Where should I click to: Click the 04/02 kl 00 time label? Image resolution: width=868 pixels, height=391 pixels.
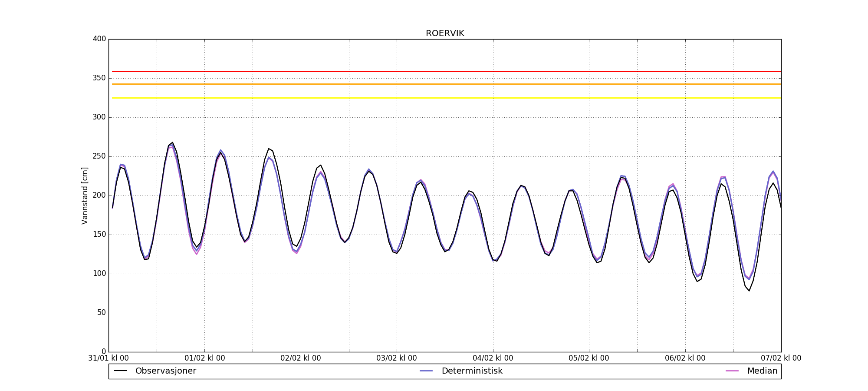(x=493, y=358)
